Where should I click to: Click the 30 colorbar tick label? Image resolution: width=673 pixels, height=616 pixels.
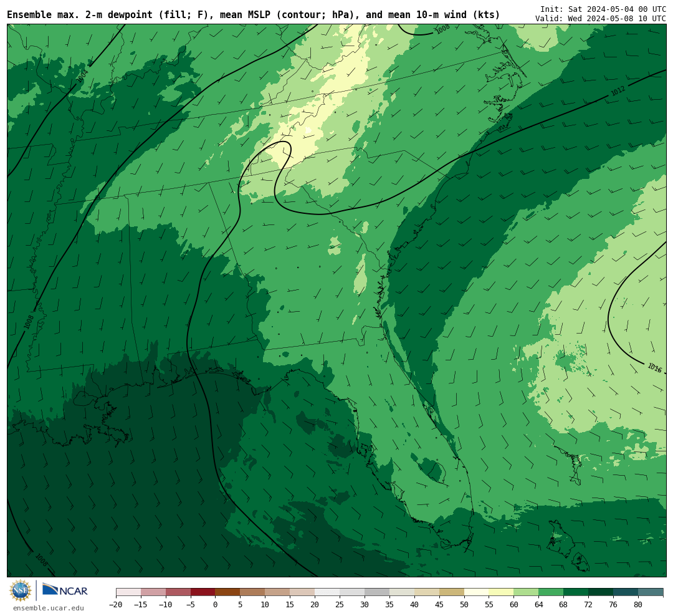coord(365,604)
